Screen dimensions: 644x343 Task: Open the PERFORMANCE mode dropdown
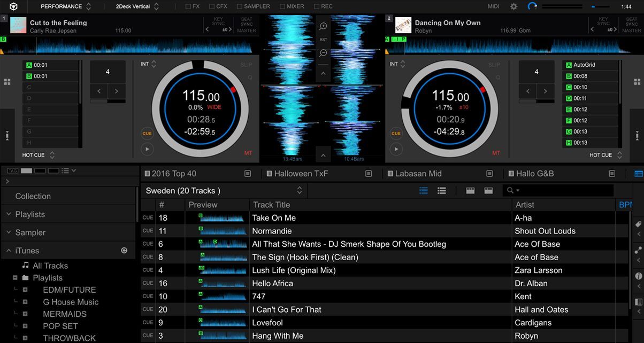(66, 6)
